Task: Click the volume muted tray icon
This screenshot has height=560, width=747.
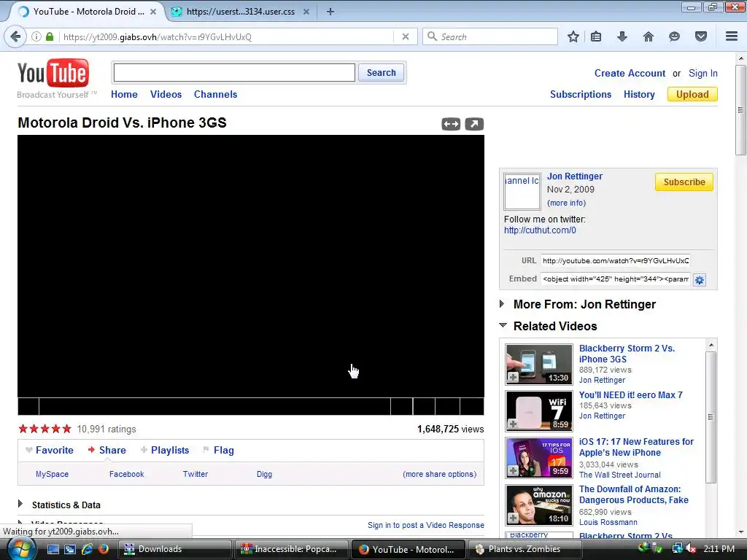Action: [x=691, y=549]
